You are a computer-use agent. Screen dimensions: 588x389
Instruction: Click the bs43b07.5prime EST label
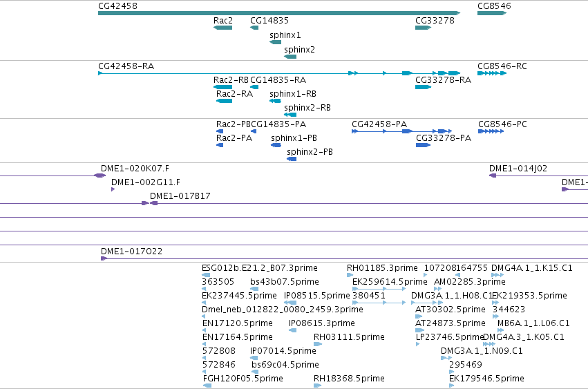tap(284, 282)
